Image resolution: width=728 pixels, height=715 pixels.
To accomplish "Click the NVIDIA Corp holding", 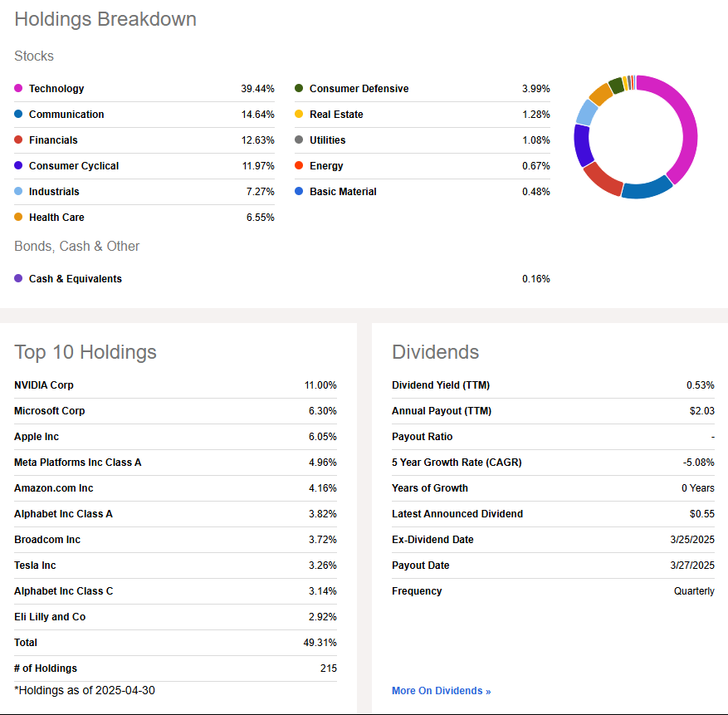I will (44, 385).
